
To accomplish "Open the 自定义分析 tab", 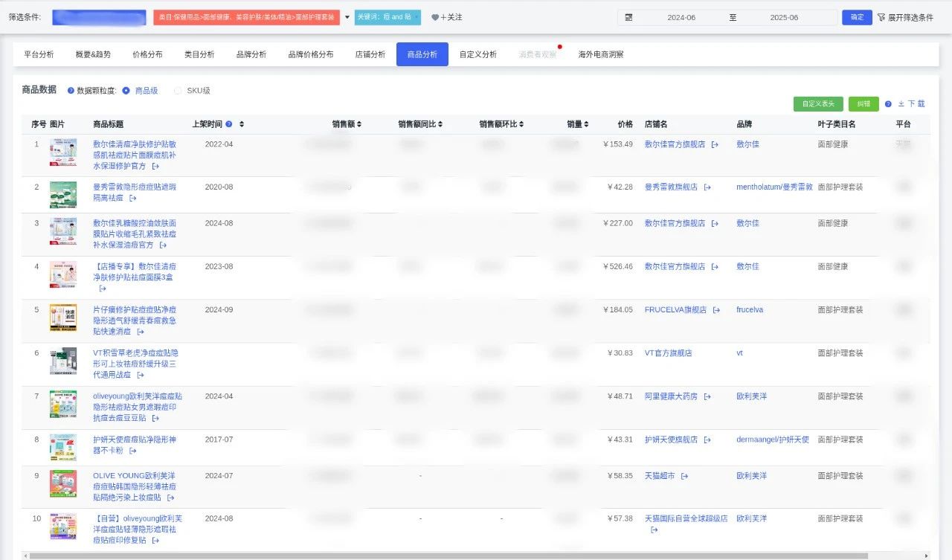I will click(x=478, y=54).
